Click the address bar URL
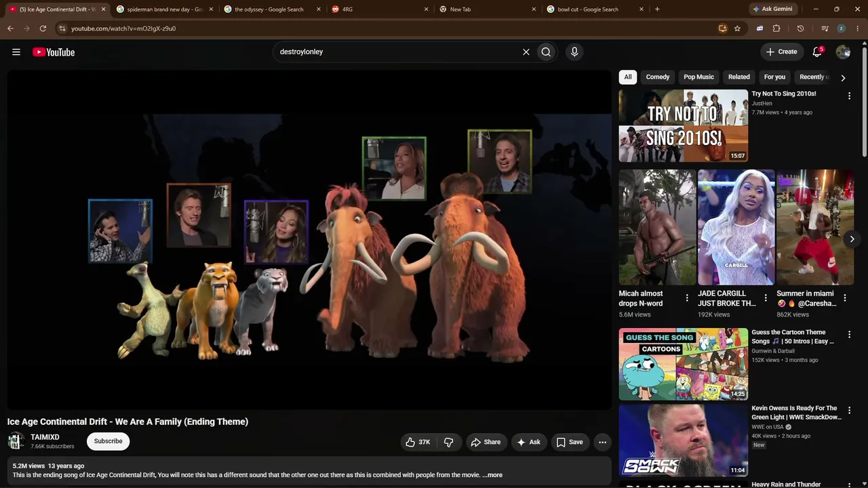 tap(123, 28)
